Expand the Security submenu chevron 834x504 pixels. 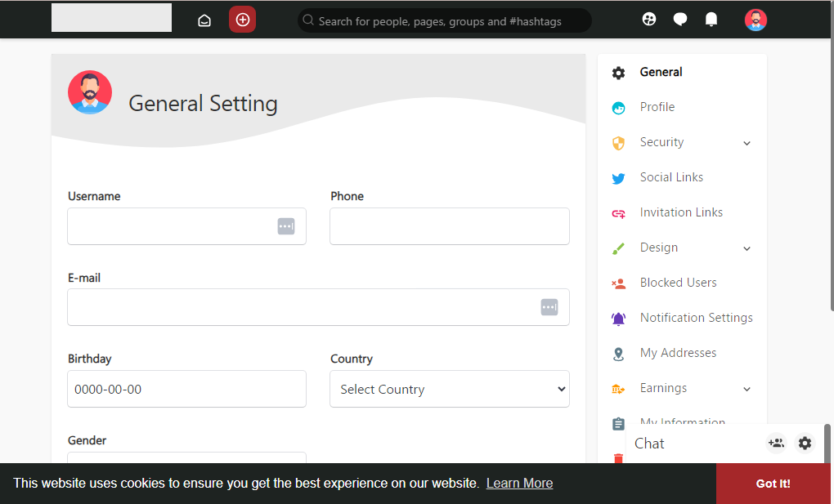coord(747,143)
